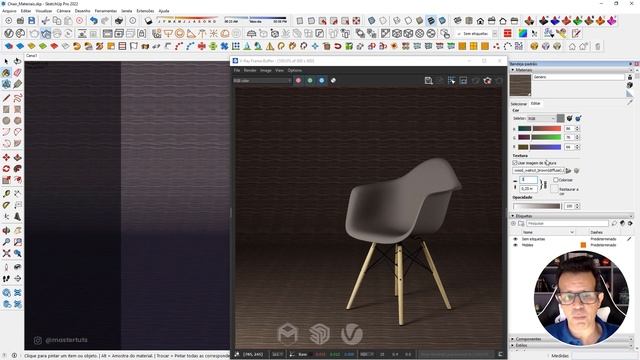Open Options menu in V-Ray Frame Buffer
Screen dimensions: 640x360
[x=295, y=70]
